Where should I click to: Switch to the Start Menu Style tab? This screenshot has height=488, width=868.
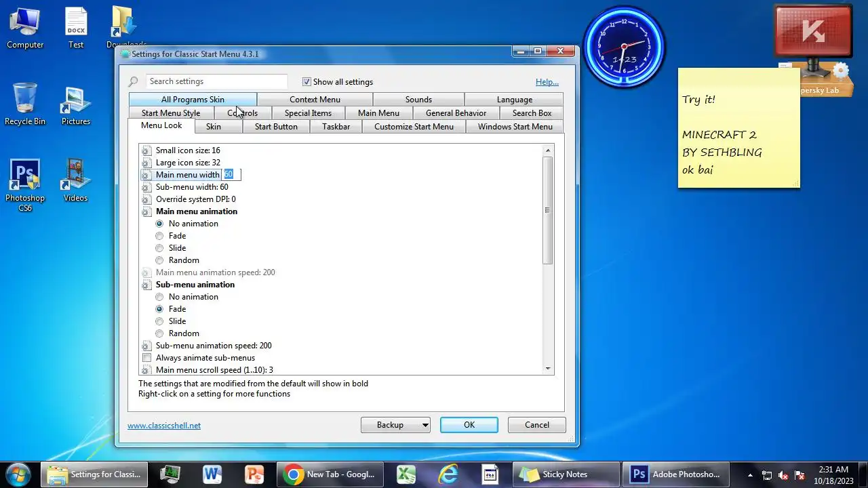point(171,113)
